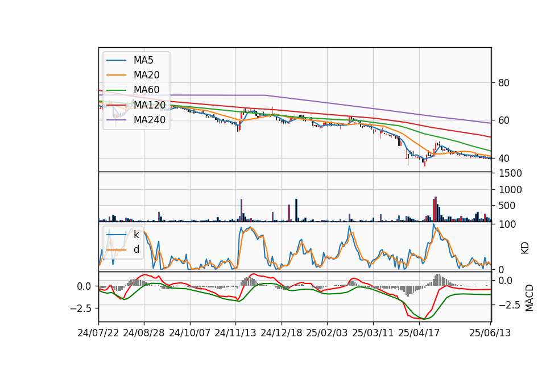
Task: Click the 24/11/13 date axis label
Action: click(235, 333)
